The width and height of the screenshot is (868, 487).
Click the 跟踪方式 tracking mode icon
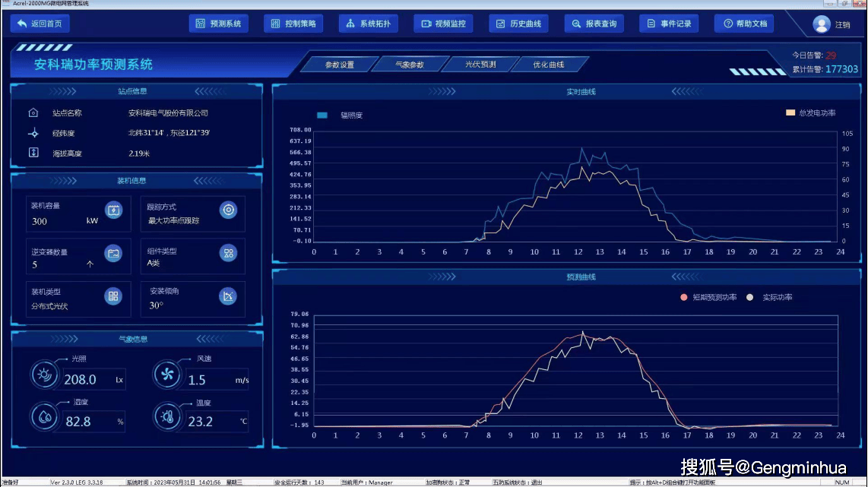tap(228, 210)
